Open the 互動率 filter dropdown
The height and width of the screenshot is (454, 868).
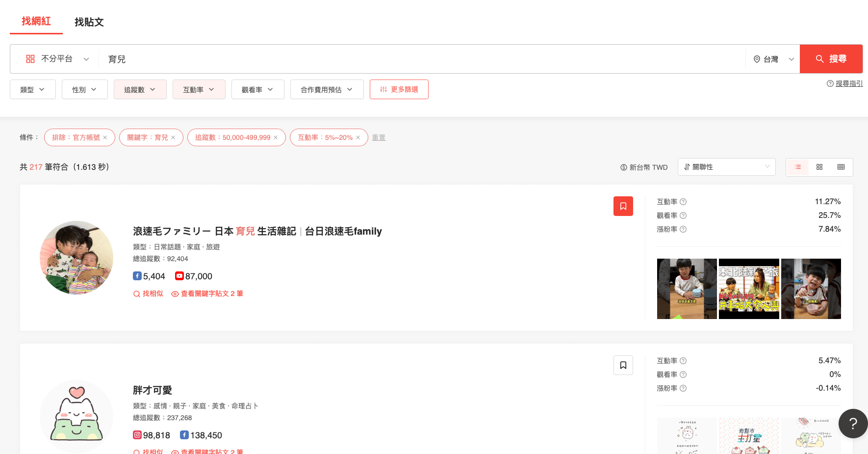tap(199, 89)
